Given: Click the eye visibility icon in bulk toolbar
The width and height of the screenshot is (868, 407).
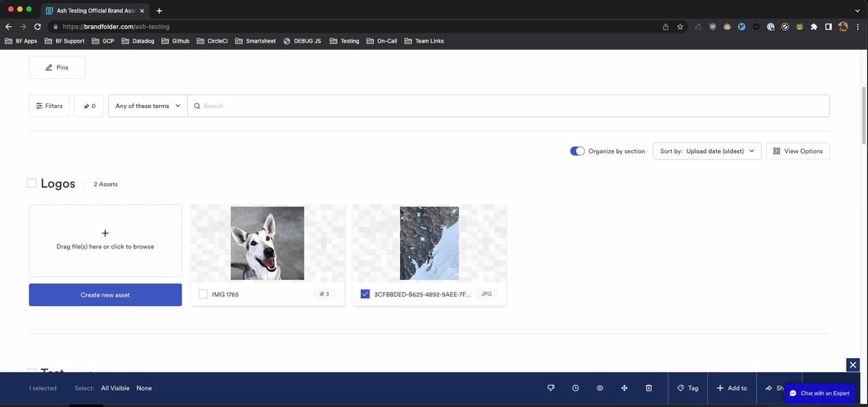Looking at the screenshot, I should pyautogui.click(x=600, y=388).
